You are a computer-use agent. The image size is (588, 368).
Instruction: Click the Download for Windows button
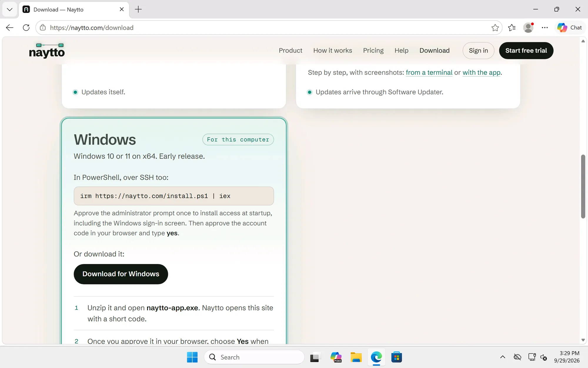121,274
